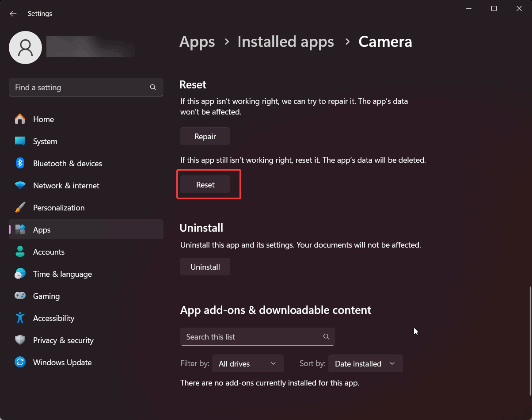Open the Privacy & security shield icon
This screenshot has width=532, height=420.
pyautogui.click(x=20, y=340)
